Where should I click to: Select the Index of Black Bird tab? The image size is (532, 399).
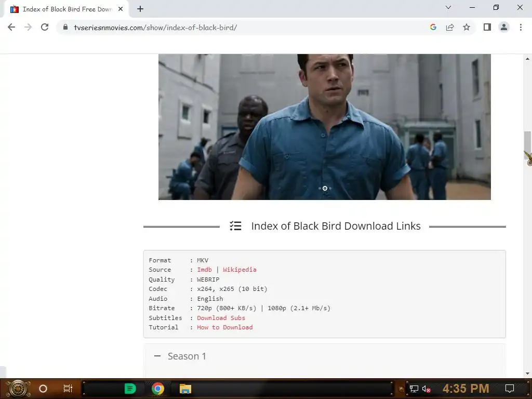(x=66, y=9)
